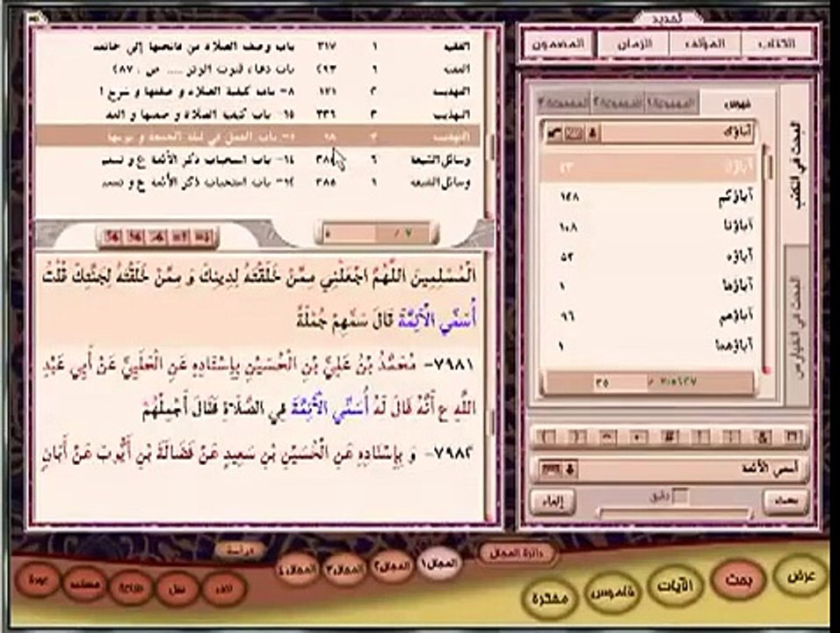Image resolution: width=840 pixels, height=633 pixels.
Task: Select word آباؤه with count ٥٢
Action: tap(648, 256)
